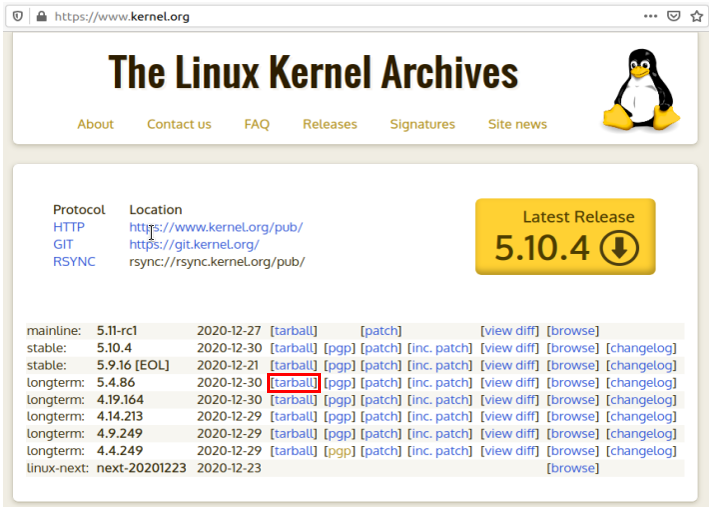
Task: Click the Pocket save icon
Action: tap(674, 16)
